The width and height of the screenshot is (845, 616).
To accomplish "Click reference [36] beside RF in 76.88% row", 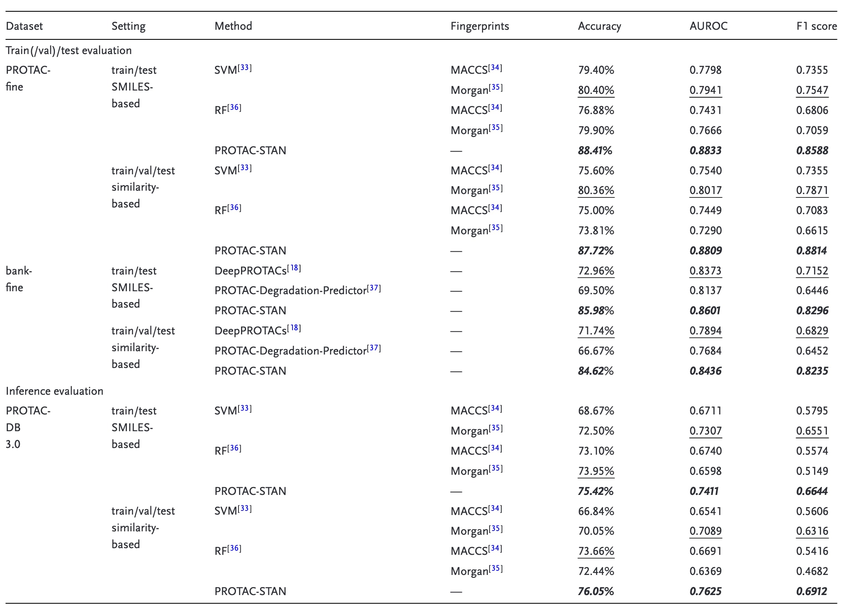I will tap(234, 108).
